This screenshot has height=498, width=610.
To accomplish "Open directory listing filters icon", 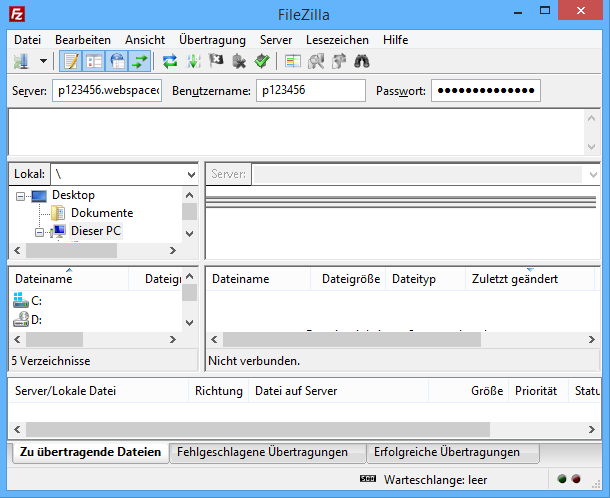I will [293, 61].
